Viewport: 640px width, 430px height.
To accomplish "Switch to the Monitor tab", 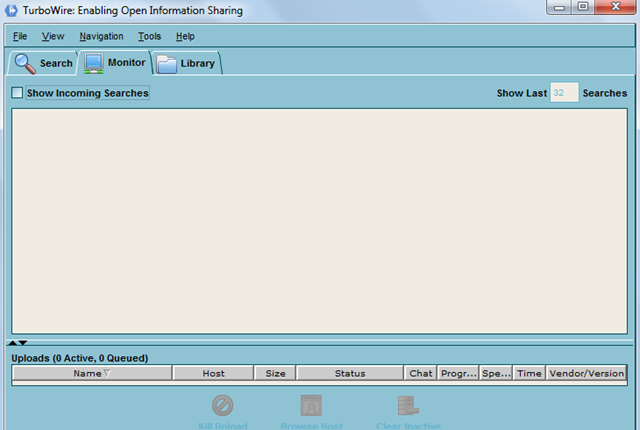I will click(115, 62).
